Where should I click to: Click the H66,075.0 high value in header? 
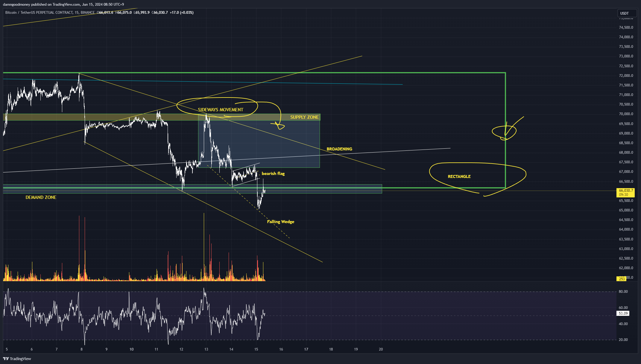tap(124, 13)
